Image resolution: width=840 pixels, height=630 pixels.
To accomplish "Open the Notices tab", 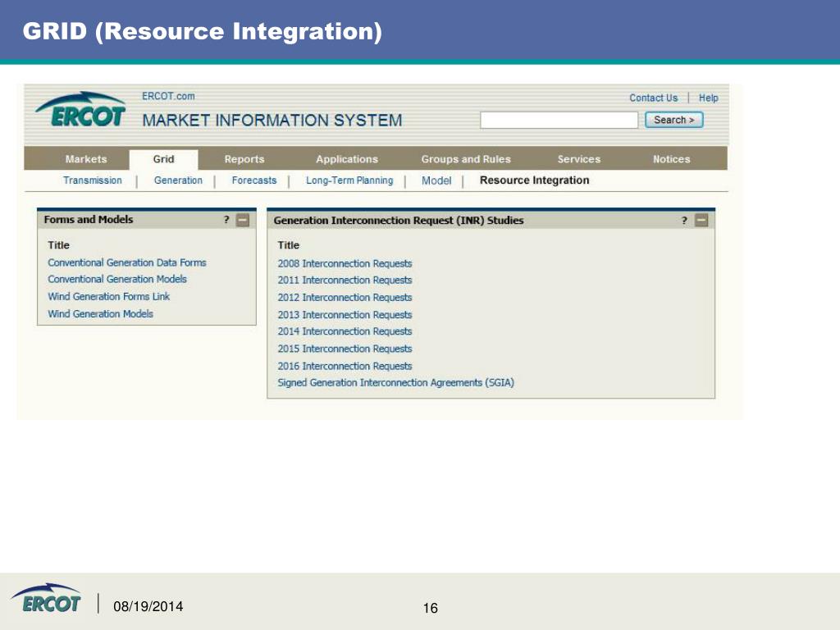I will [671, 159].
